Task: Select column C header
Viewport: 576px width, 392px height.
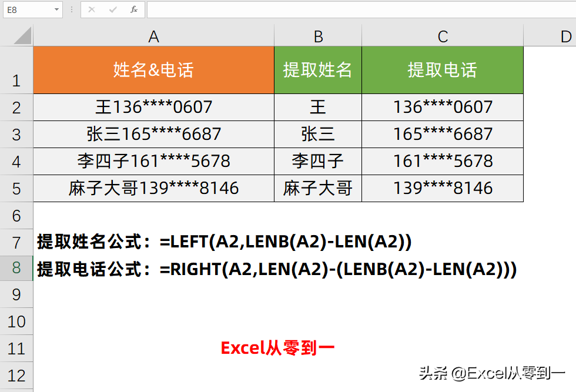Action: click(443, 36)
